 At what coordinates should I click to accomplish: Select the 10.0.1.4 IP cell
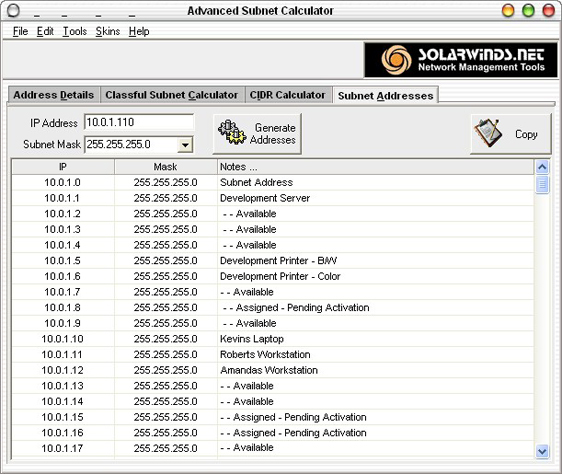coord(63,245)
